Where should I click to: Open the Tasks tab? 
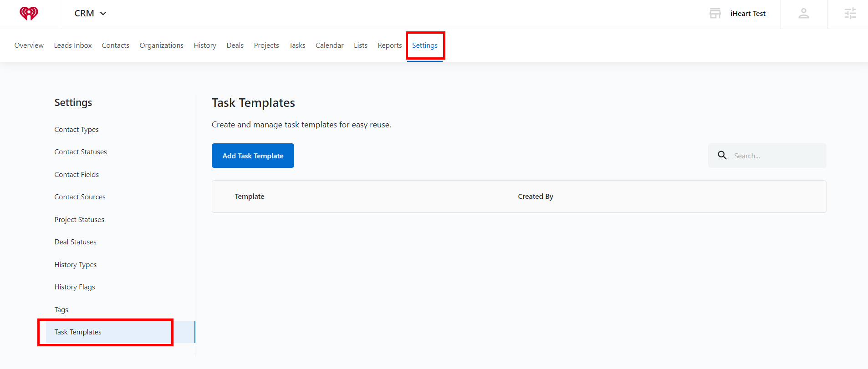coord(297,45)
